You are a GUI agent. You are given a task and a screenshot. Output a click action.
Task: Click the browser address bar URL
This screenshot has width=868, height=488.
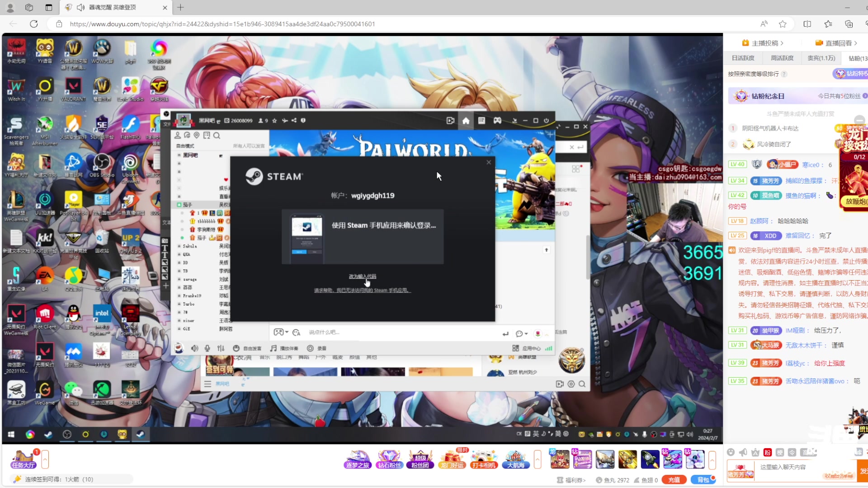pyautogui.click(x=222, y=24)
